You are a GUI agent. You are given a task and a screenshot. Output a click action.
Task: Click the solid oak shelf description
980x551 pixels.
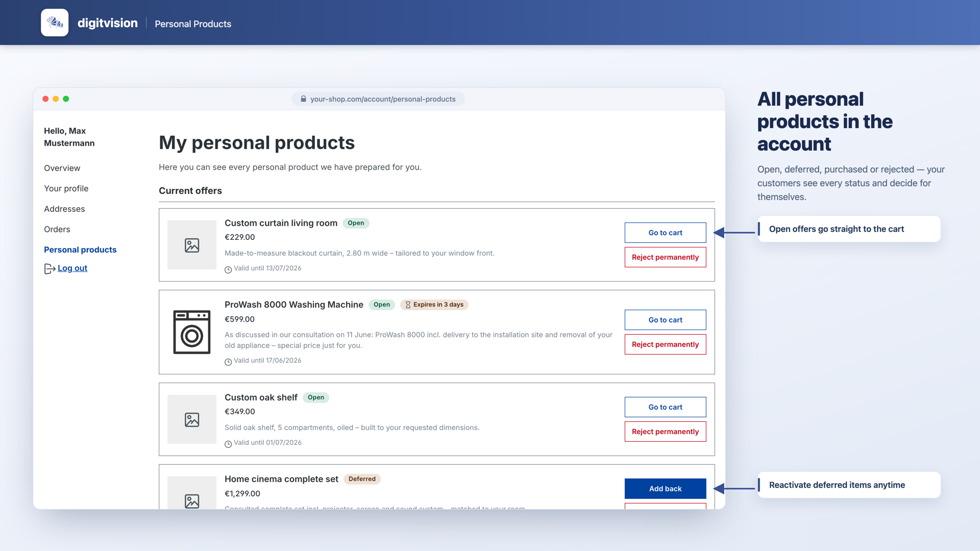point(352,428)
